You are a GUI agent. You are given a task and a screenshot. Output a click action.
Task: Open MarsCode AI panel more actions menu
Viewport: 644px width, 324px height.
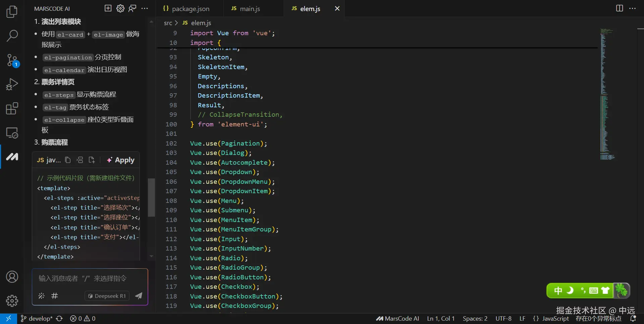145,8
